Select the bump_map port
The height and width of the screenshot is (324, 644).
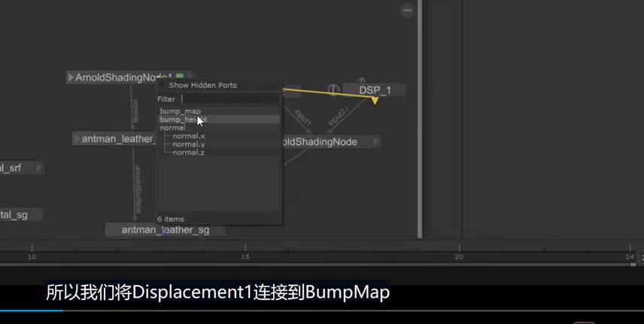[180, 111]
